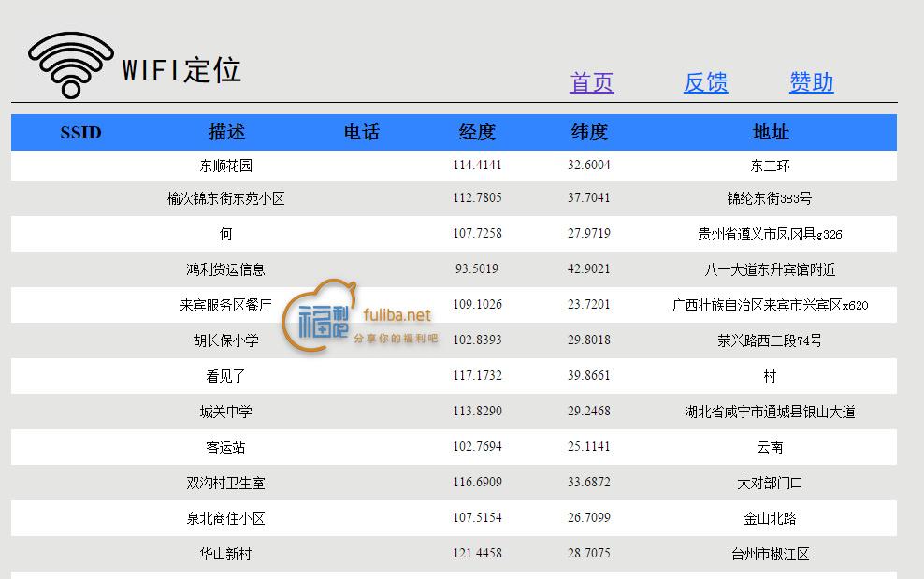Click longitude value 113.8290
This screenshot has height=579, width=924.
(477, 411)
